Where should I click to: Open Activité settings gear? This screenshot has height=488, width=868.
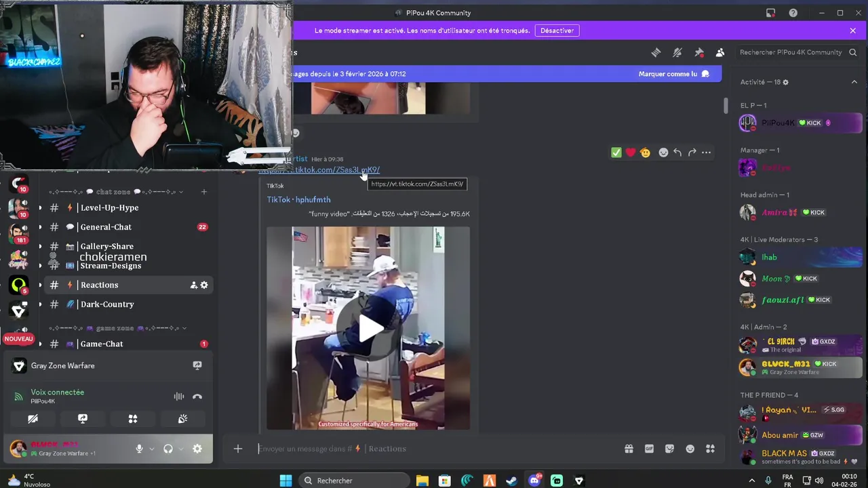[x=786, y=82]
